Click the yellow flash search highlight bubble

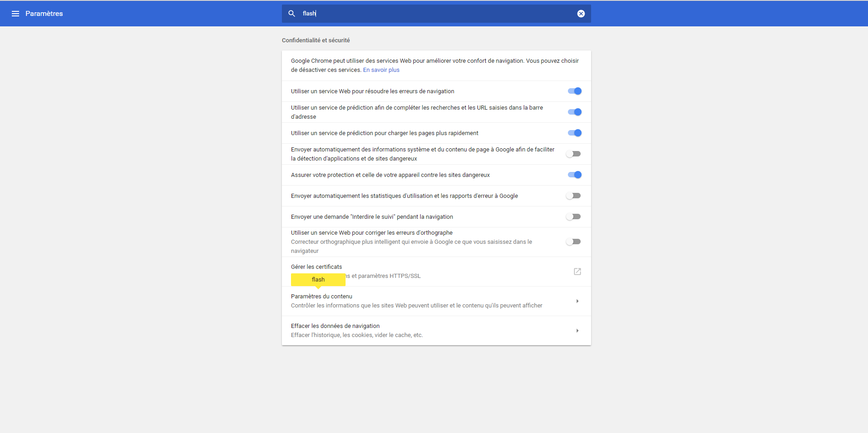pyautogui.click(x=318, y=280)
